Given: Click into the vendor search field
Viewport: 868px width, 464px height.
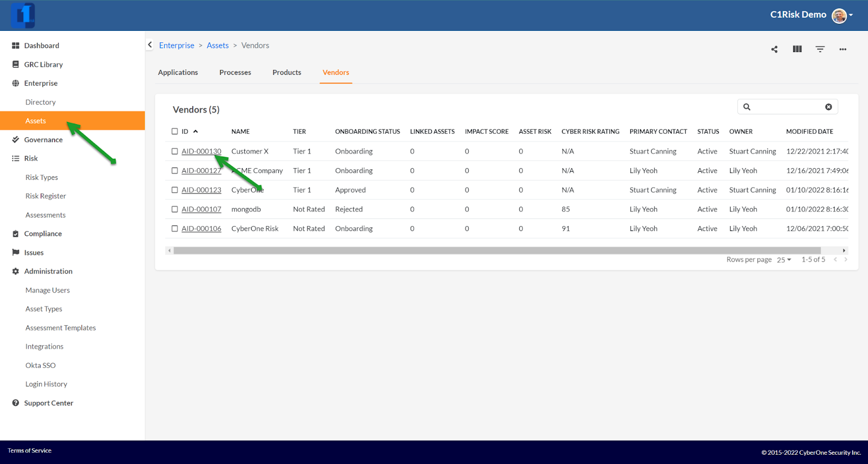Looking at the screenshot, I should [788, 107].
